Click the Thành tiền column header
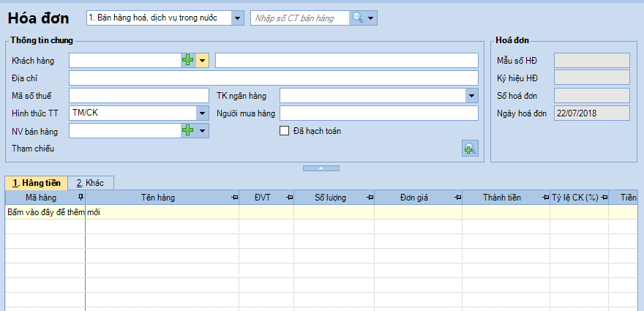The width and height of the screenshot is (644, 311). point(506,198)
